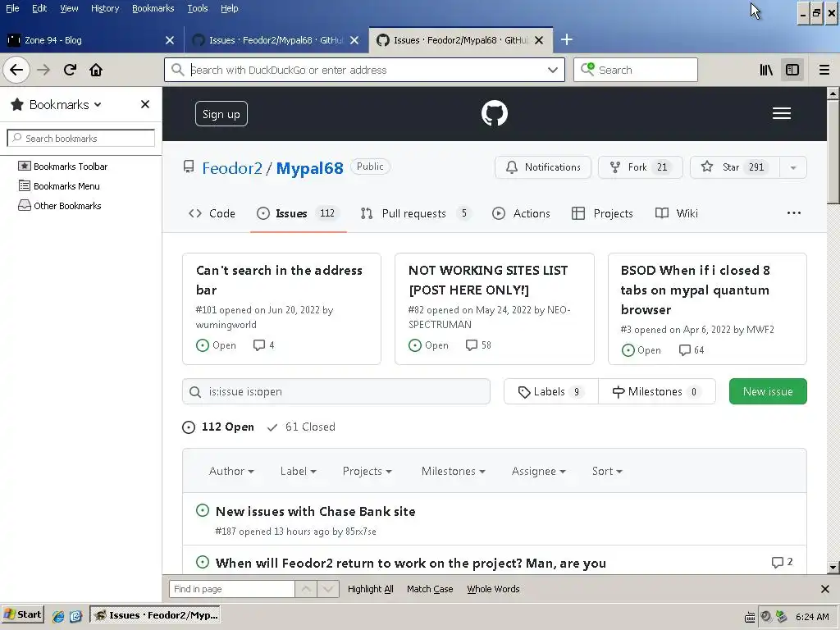
Task: Click the Notifications bell button
Action: point(543,167)
